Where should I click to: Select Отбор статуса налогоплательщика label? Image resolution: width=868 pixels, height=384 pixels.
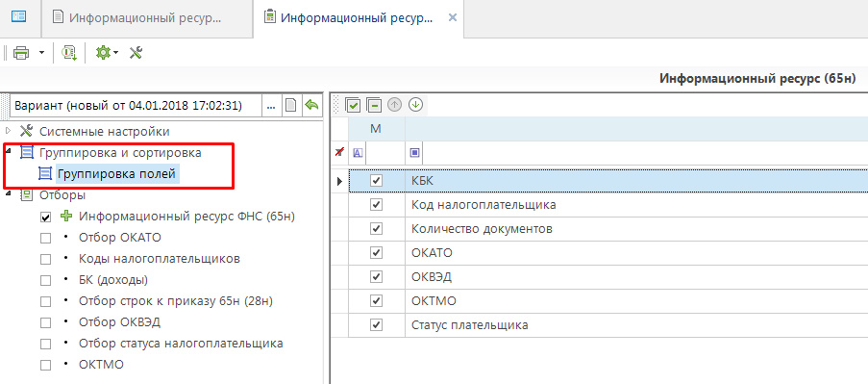coord(181,343)
